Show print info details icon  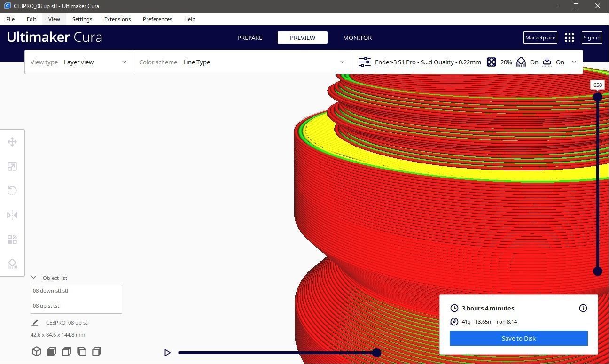583,308
